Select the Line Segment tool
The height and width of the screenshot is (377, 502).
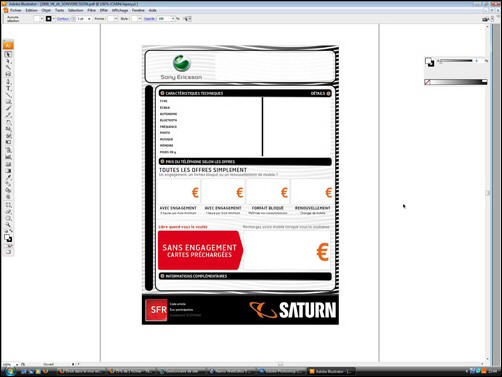pos(8,95)
